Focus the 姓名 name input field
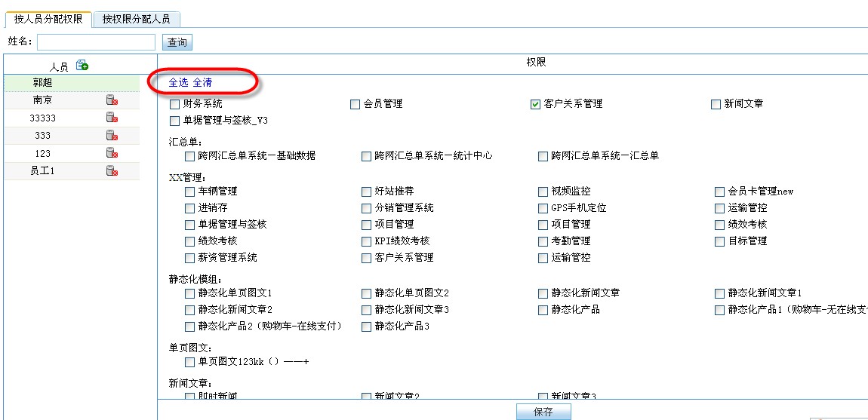868x420 pixels. pos(95,42)
